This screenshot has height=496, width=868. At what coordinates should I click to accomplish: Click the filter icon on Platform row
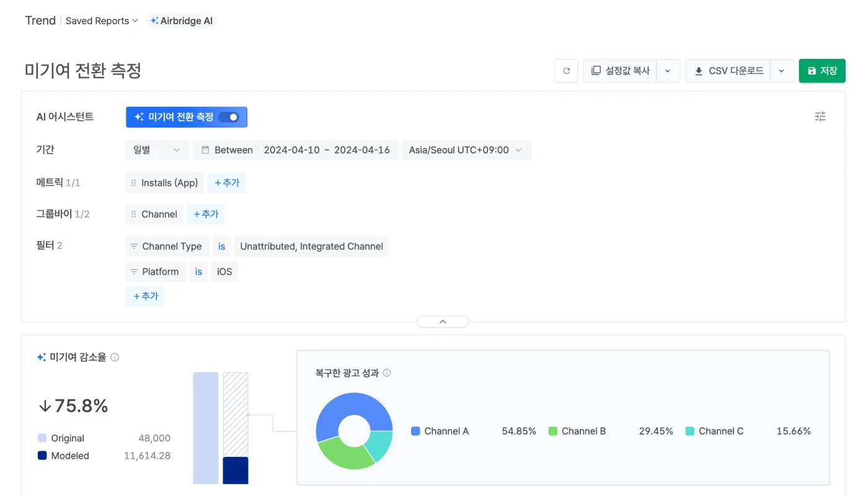point(134,272)
